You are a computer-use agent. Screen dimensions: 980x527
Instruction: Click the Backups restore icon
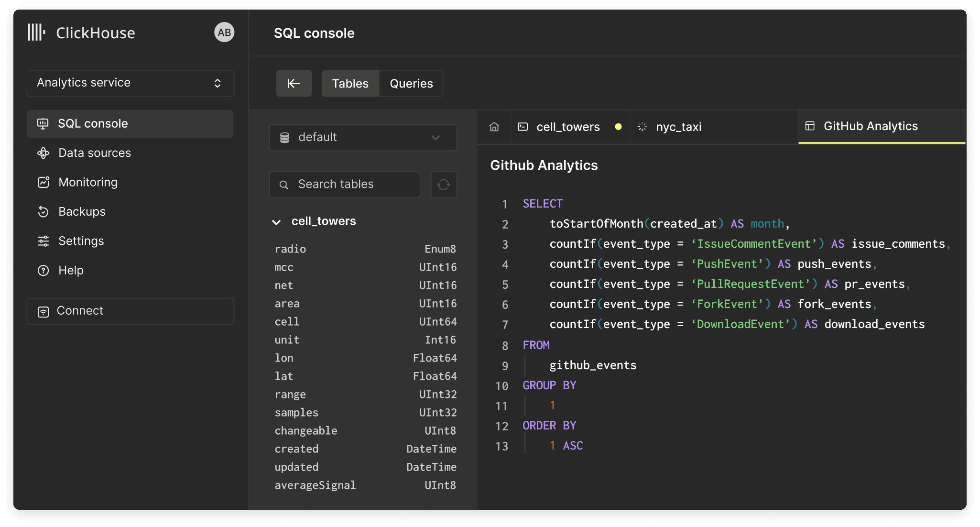tap(43, 211)
